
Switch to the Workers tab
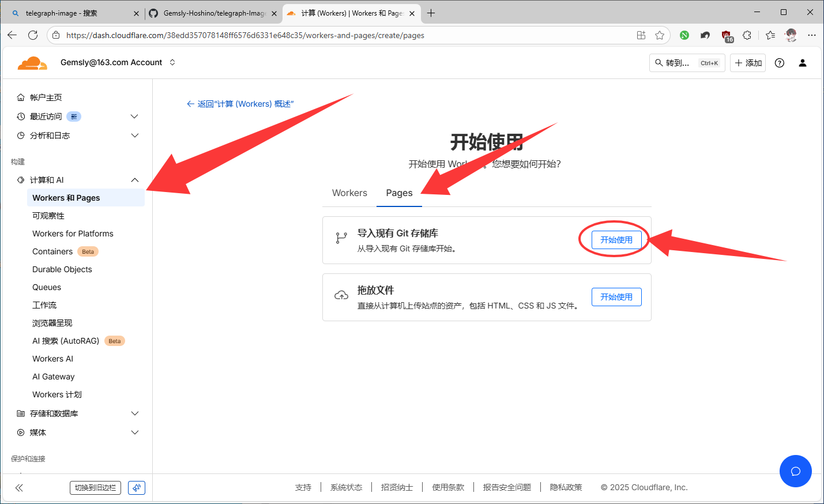coord(349,193)
